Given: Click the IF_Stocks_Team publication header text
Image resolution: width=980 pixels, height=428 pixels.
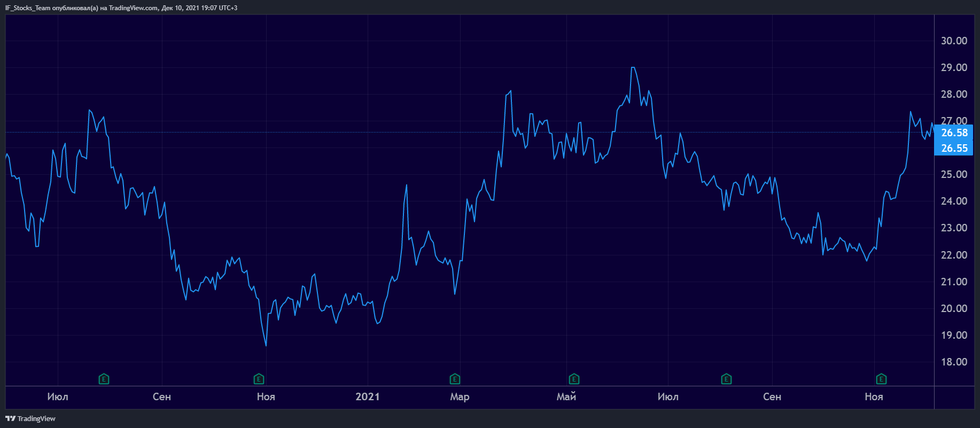Looking at the screenshot, I should 121,8.
